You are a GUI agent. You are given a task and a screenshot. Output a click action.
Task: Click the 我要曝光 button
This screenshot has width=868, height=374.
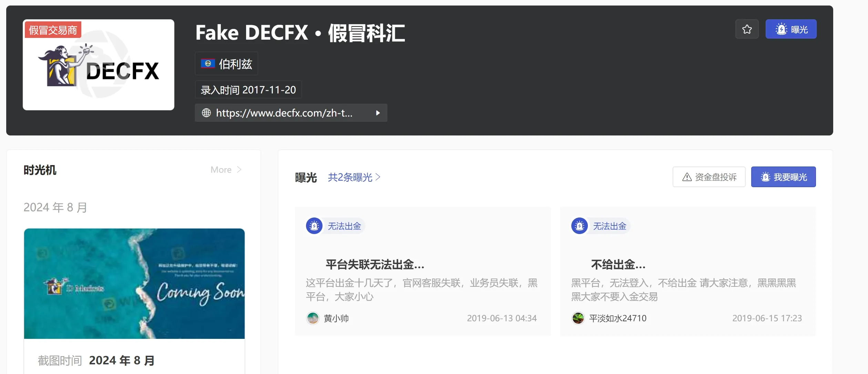pyautogui.click(x=783, y=177)
